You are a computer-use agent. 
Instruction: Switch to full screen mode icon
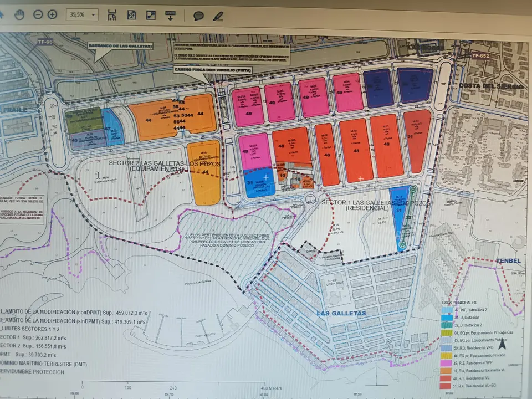click(x=151, y=15)
